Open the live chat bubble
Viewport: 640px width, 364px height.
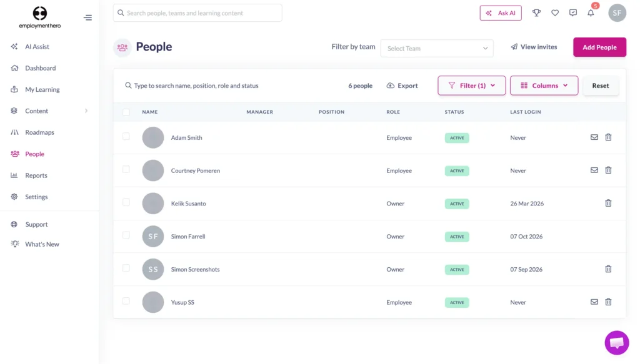tap(616, 342)
